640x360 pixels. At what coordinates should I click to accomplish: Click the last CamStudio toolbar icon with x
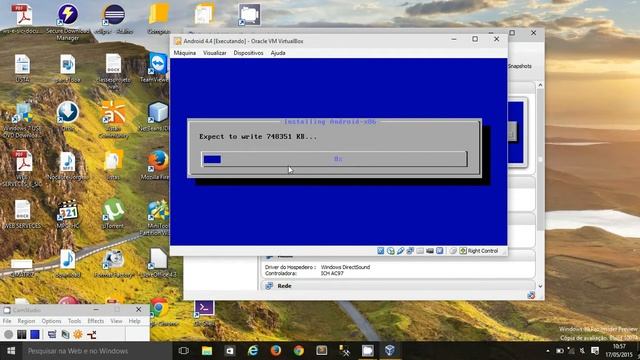tap(91, 335)
